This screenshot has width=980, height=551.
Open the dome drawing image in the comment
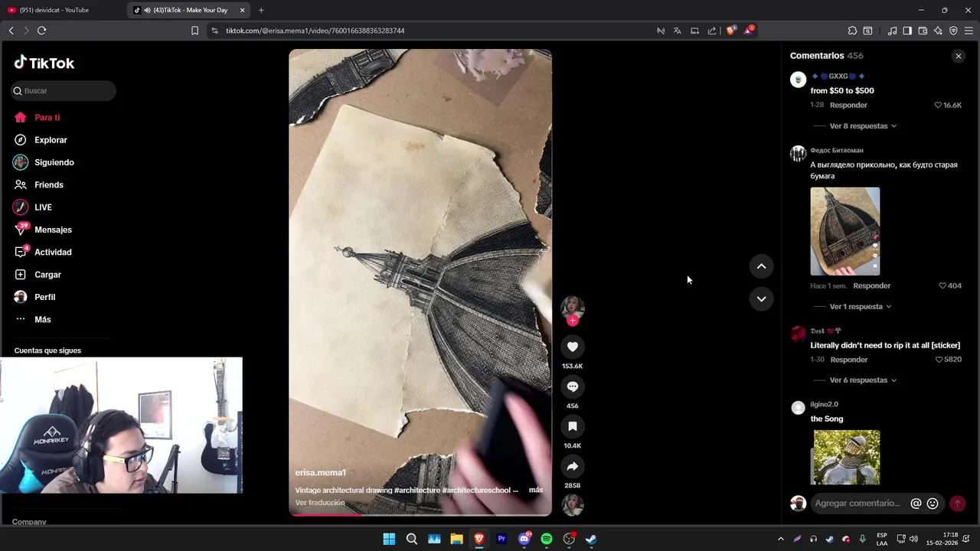[845, 231]
